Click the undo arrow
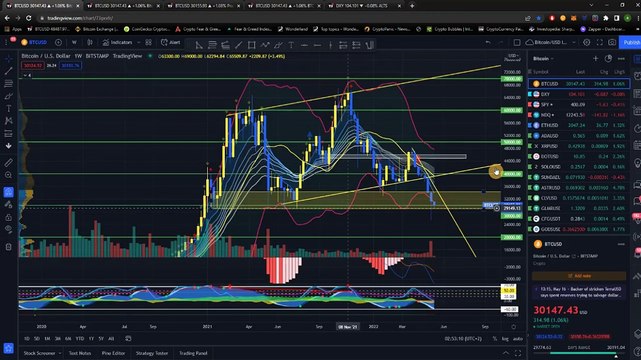 tap(488, 42)
